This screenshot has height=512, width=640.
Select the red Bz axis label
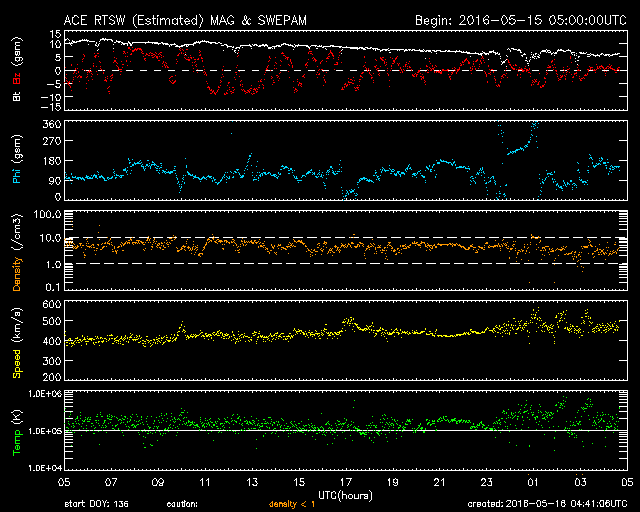coord(16,81)
